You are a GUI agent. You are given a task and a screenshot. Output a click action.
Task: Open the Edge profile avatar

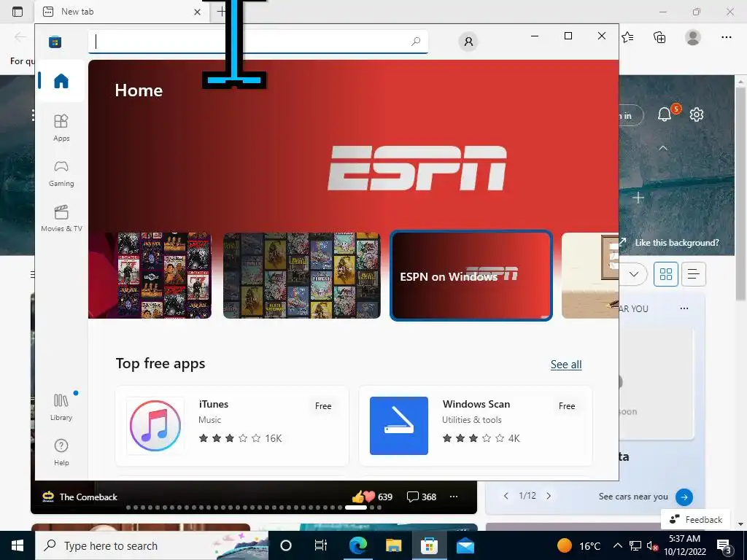[x=693, y=37]
